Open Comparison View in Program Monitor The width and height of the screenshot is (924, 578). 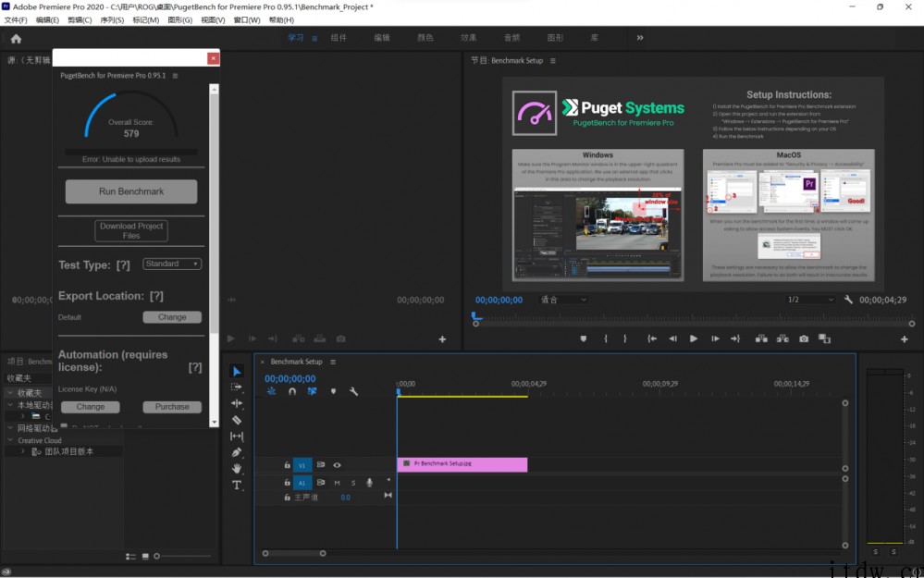824,338
